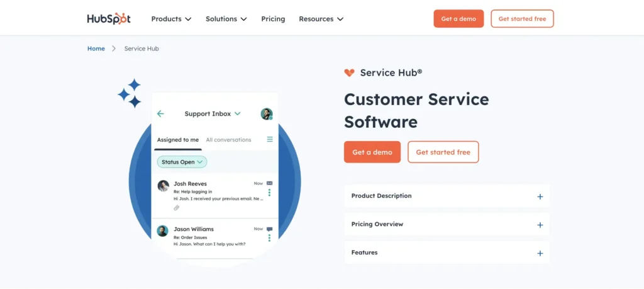Image resolution: width=644 pixels, height=289 pixels.
Task: Expand the Features section
Action: pyautogui.click(x=447, y=253)
